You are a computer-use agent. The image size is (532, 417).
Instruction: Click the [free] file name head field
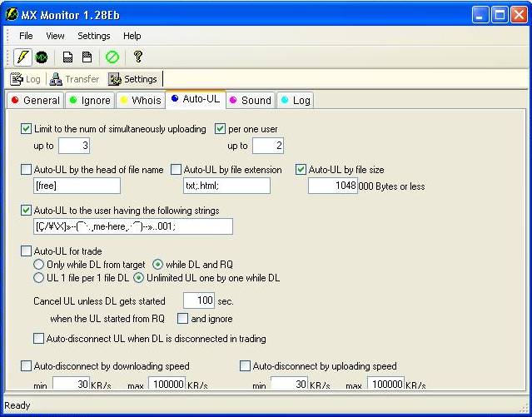pyautogui.click(x=77, y=186)
